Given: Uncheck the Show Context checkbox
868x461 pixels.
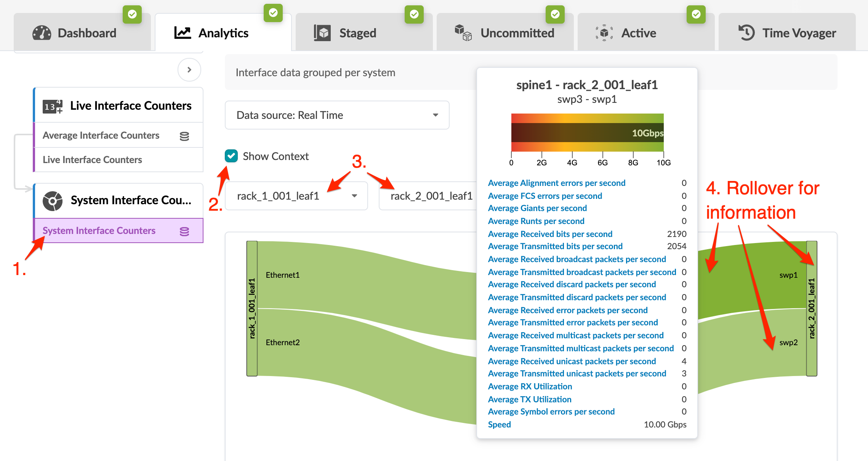Looking at the screenshot, I should [x=231, y=156].
